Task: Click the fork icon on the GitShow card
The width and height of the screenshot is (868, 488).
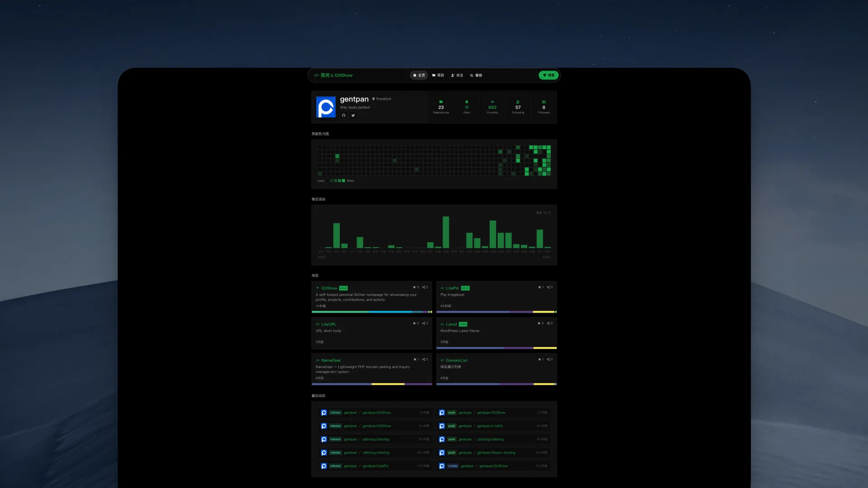Action: [x=424, y=287]
